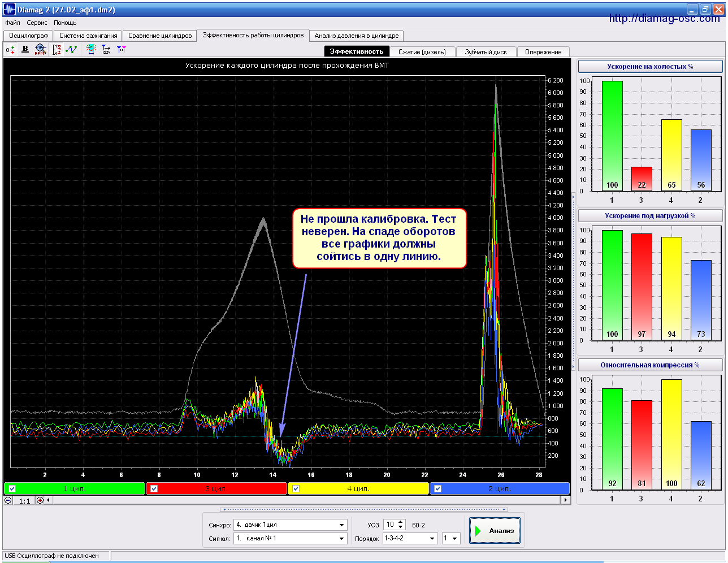Switch to Зубчатый диск sub-tab
This screenshot has height=563, width=728.
tap(486, 52)
